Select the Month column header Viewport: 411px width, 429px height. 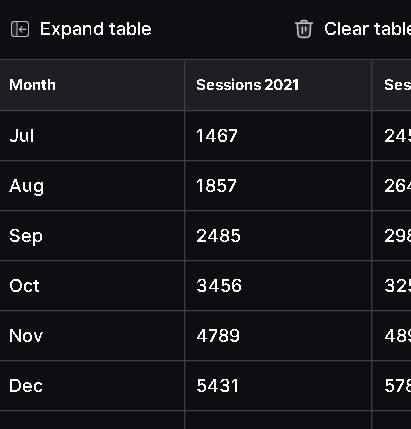(92, 85)
